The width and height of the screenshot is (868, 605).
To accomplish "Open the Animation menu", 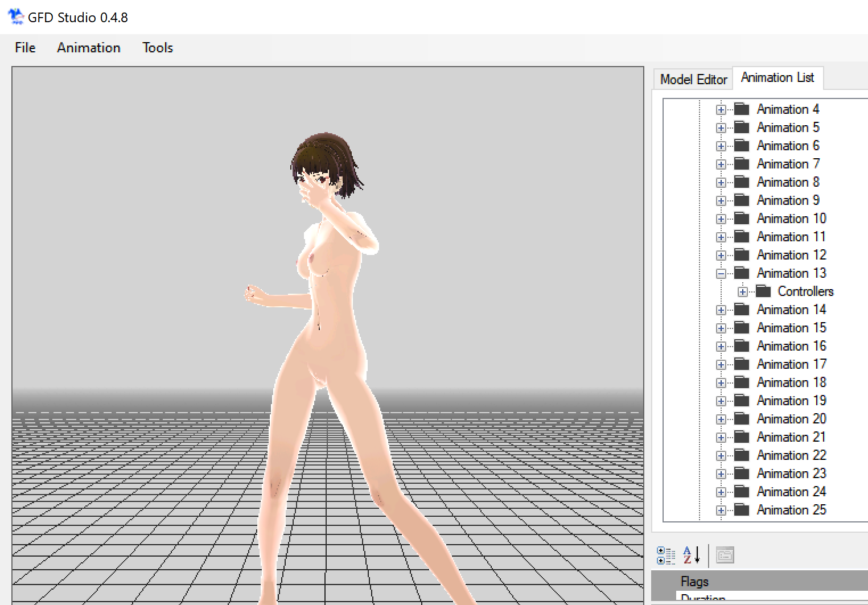I will click(89, 48).
